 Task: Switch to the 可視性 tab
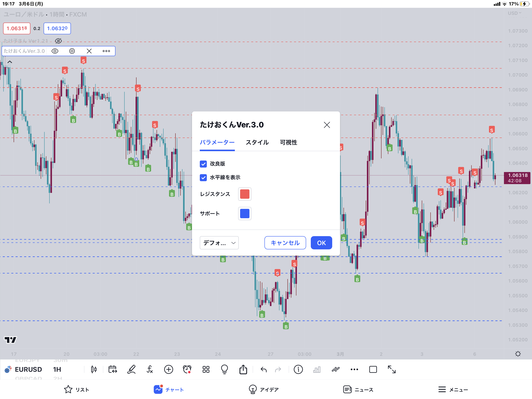(x=288, y=142)
